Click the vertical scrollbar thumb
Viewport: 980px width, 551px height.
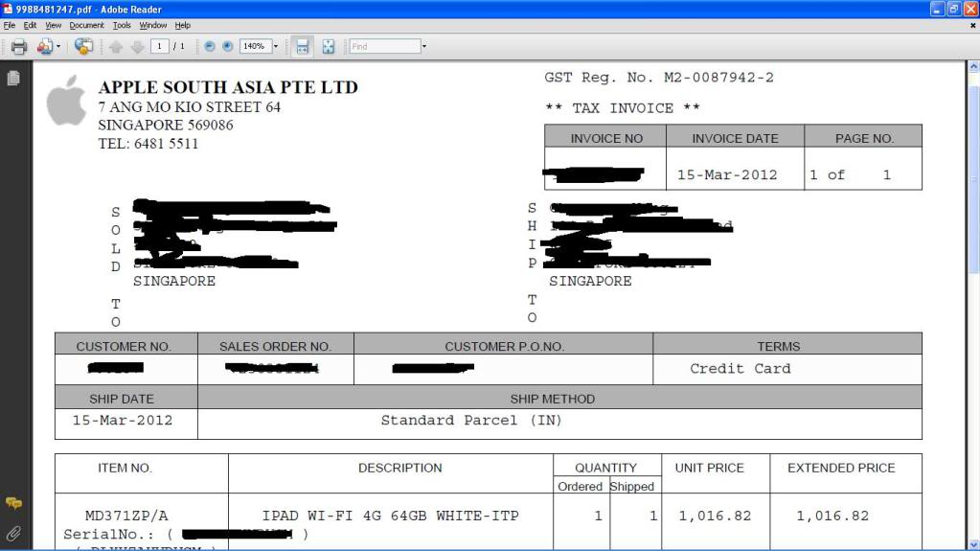[x=973, y=178]
